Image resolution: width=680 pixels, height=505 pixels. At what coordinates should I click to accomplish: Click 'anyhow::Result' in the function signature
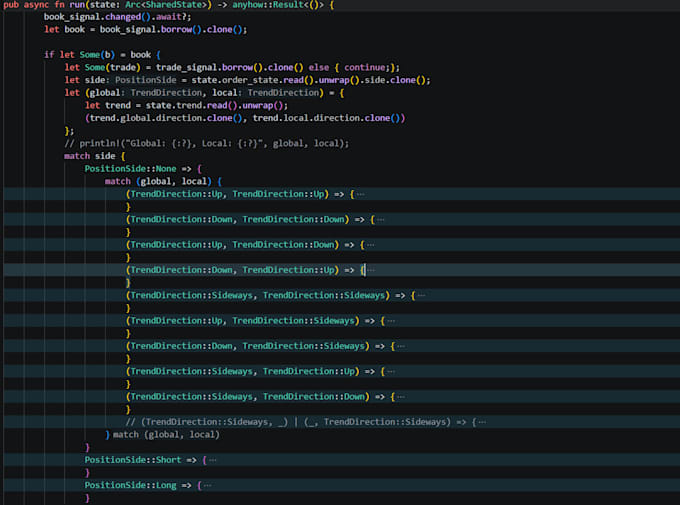click(268, 5)
